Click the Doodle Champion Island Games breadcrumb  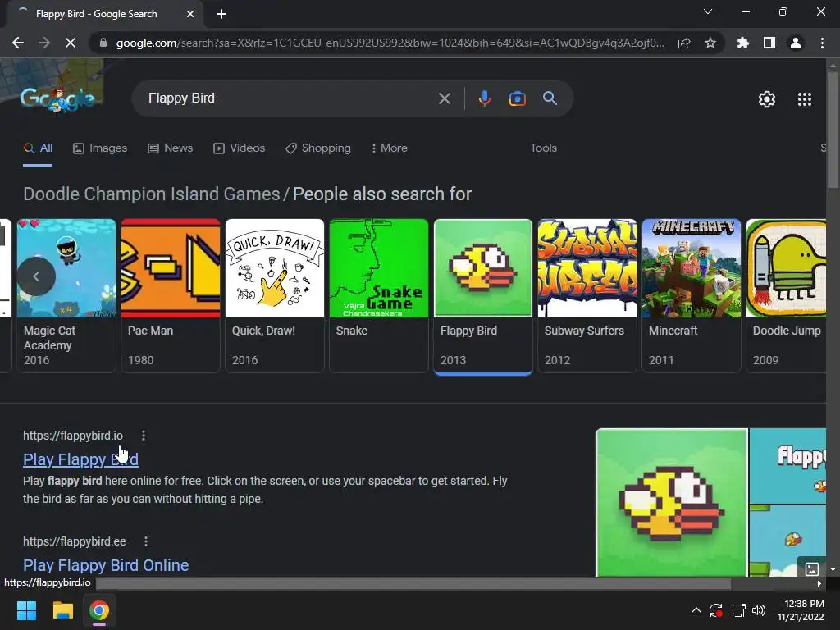[152, 194]
